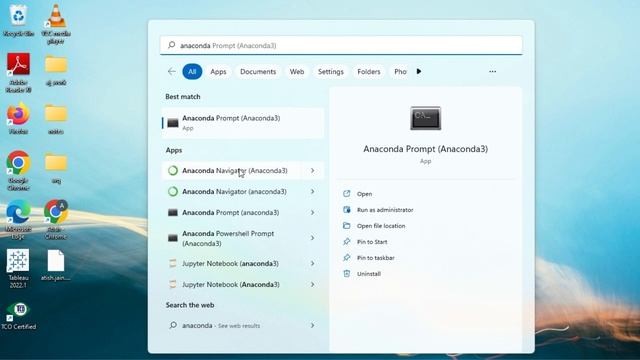Image resolution: width=640 pixels, height=360 pixels.
Task: Switch to the partially shown Pho filter tab
Action: pos(400,71)
